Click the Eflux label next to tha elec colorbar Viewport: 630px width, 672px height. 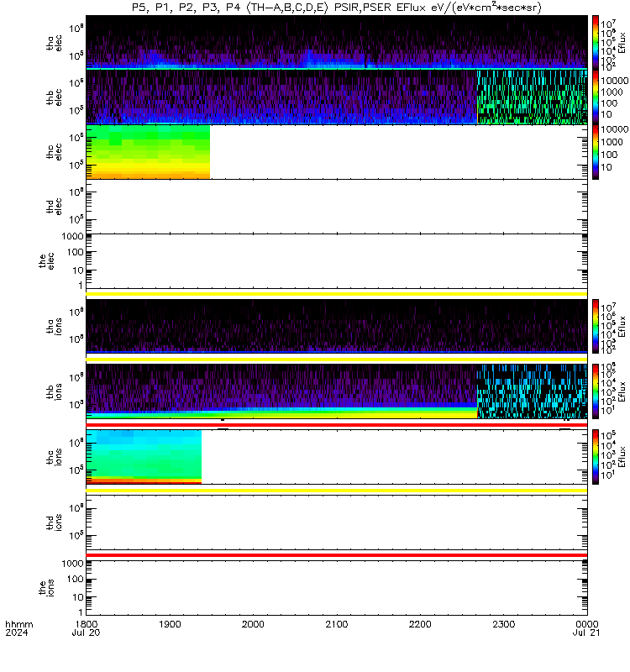click(x=622, y=43)
